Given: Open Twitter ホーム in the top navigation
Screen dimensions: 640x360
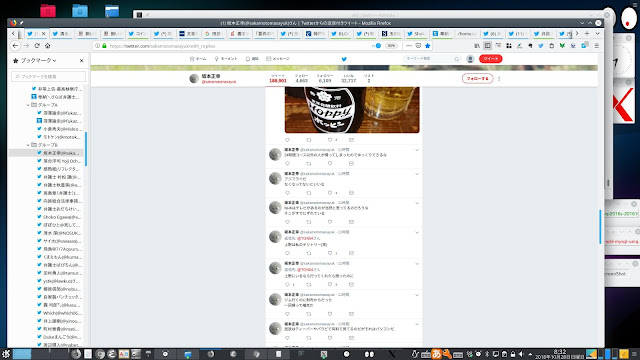Looking at the screenshot, I should tap(198, 59).
